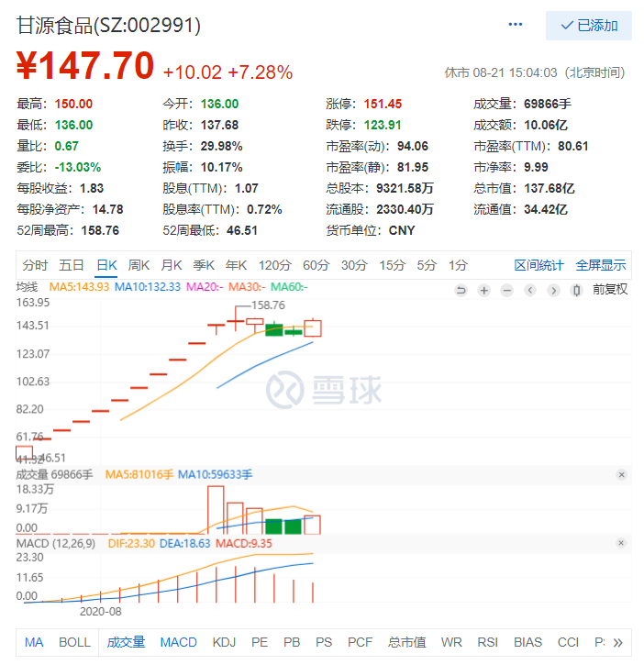Open the three-dot more options menu
The image size is (644, 665).
point(515,24)
